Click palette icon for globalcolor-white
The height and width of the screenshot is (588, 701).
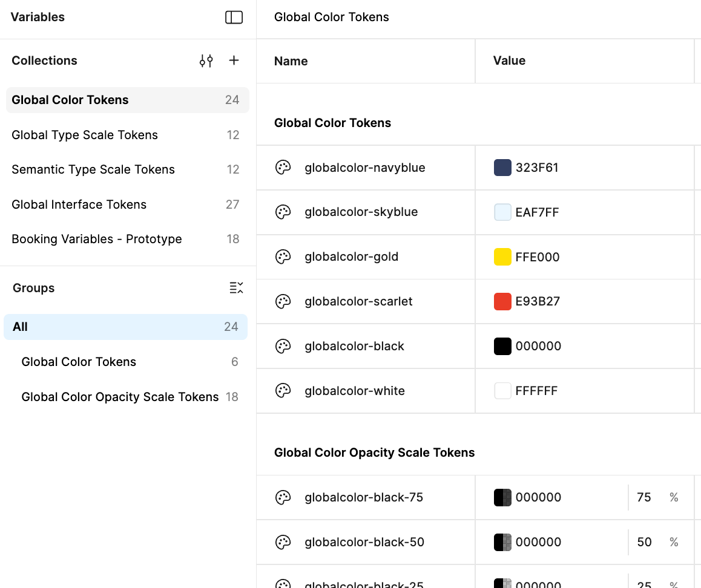pyautogui.click(x=283, y=391)
